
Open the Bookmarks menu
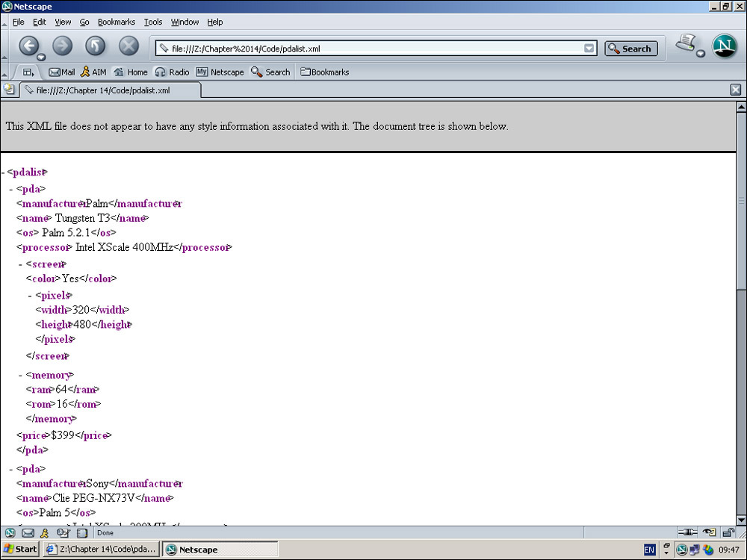[x=116, y=22]
